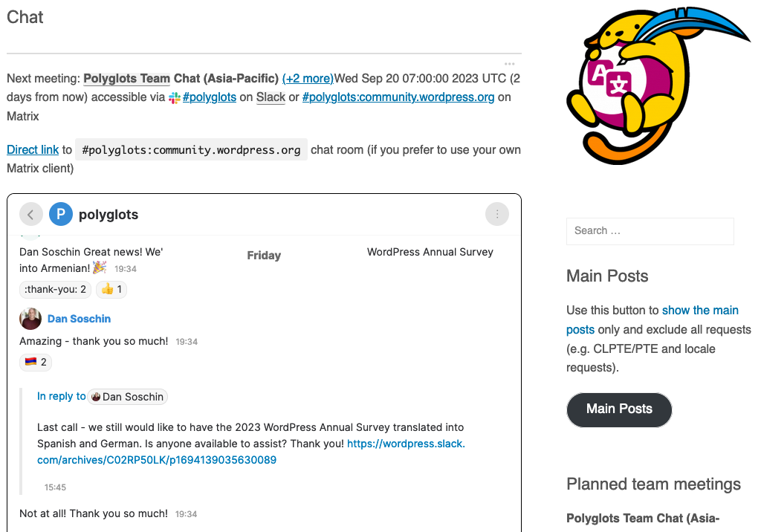Click Dan Soschin's username link

[x=79, y=318]
